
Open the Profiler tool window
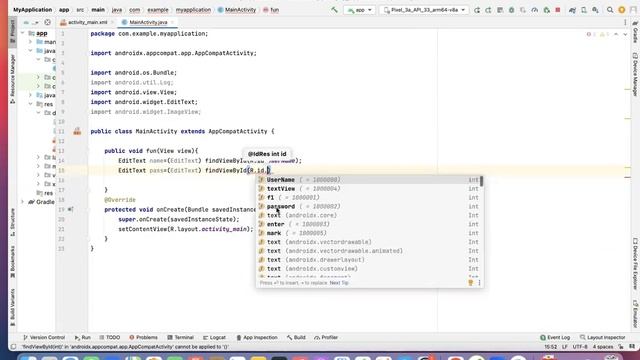click(x=326, y=338)
